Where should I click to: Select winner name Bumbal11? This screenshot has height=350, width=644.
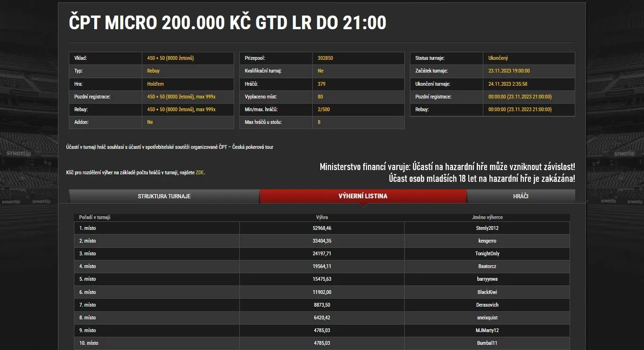tap(487, 343)
